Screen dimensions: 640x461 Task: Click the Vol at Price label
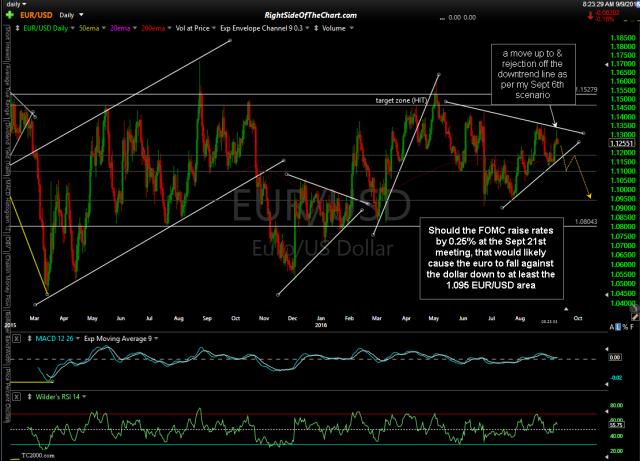(x=192, y=28)
